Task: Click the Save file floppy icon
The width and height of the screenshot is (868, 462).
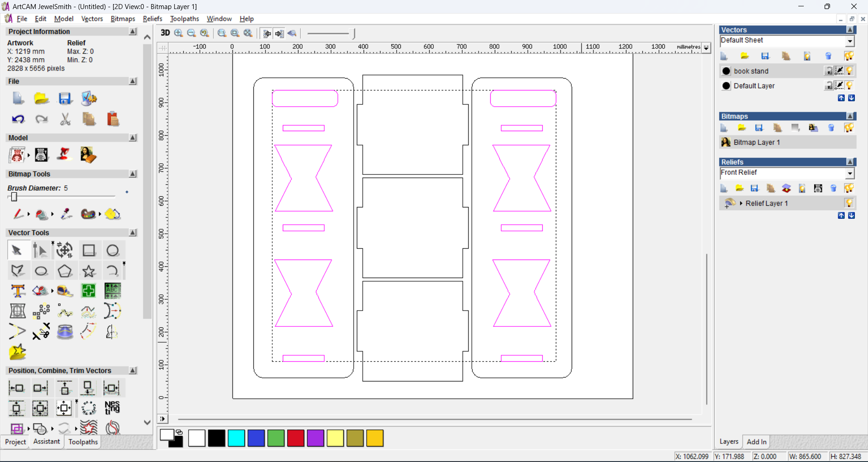Action: click(65, 99)
